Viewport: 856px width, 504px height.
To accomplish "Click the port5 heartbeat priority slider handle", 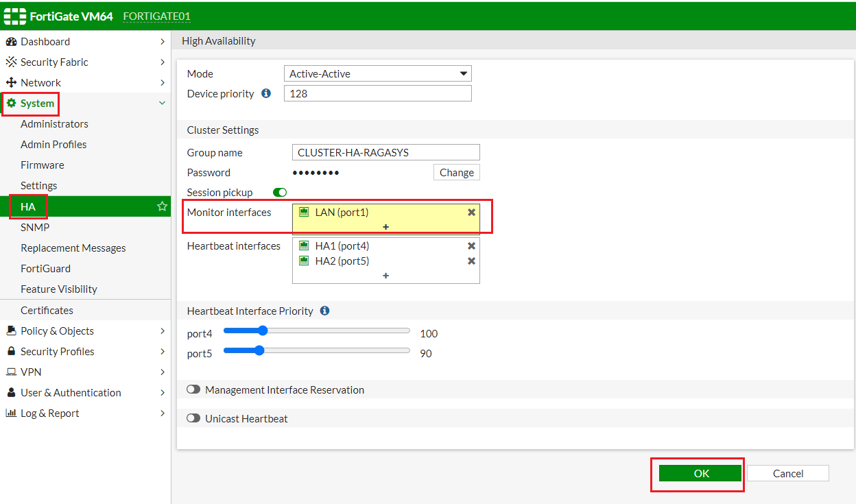I will (259, 350).
